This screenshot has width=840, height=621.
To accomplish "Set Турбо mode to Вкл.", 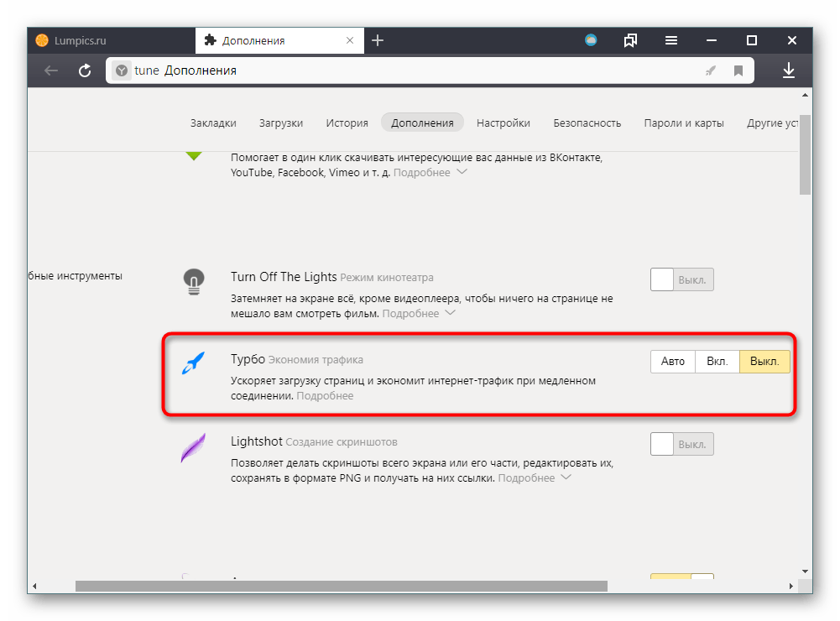I will point(717,362).
